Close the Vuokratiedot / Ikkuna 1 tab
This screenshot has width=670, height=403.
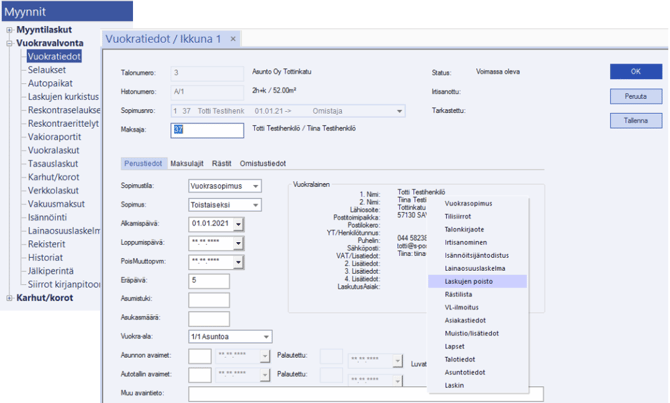(x=234, y=39)
